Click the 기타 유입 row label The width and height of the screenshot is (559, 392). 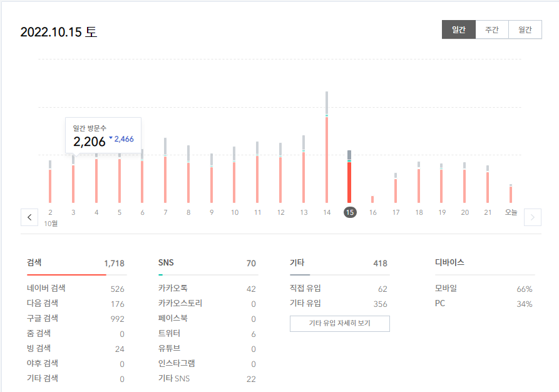click(x=305, y=303)
